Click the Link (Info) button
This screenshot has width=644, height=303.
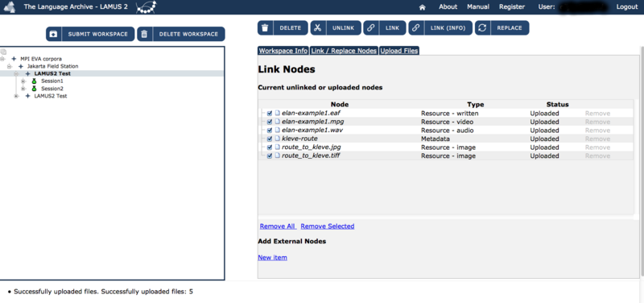pyautogui.click(x=440, y=28)
